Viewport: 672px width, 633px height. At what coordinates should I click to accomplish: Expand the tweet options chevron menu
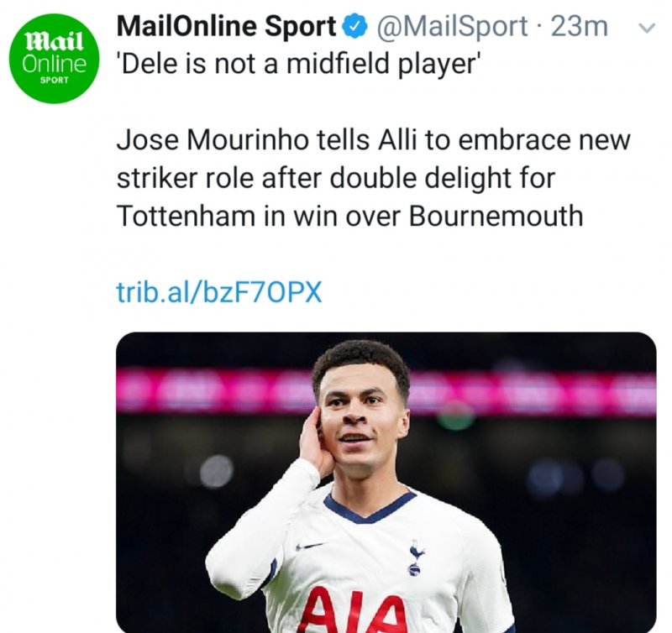tap(647, 28)
